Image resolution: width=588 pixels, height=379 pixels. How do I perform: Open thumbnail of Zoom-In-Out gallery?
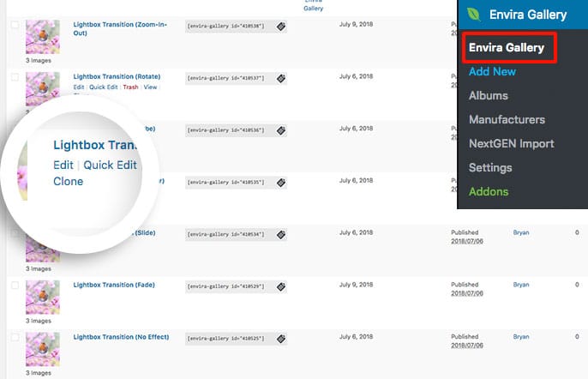tap(42, 37)
